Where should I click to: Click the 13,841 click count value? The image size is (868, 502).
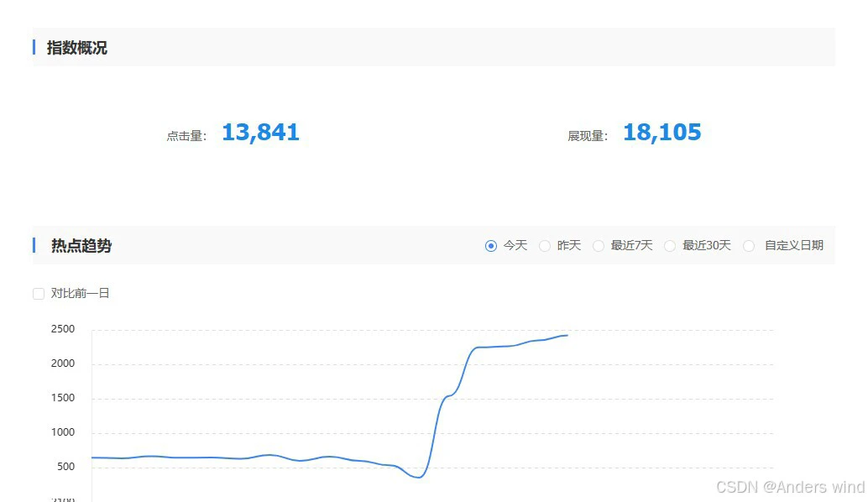tap(260, 133)
